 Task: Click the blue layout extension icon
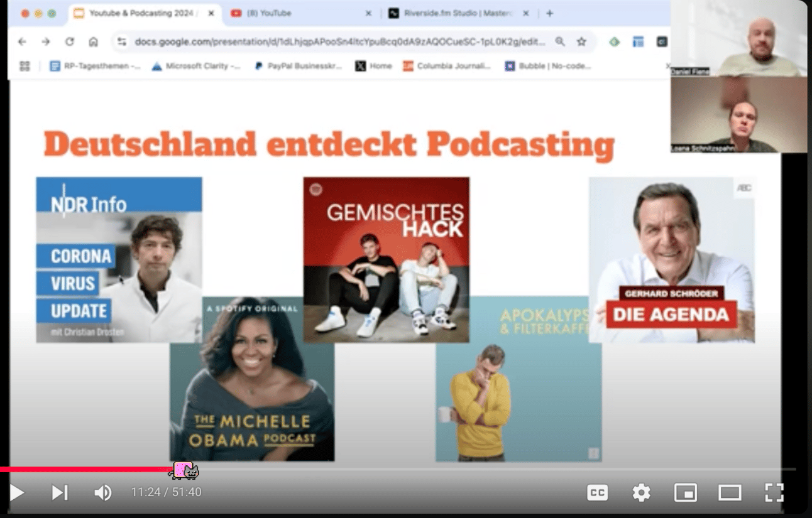(x=639, y=42)
